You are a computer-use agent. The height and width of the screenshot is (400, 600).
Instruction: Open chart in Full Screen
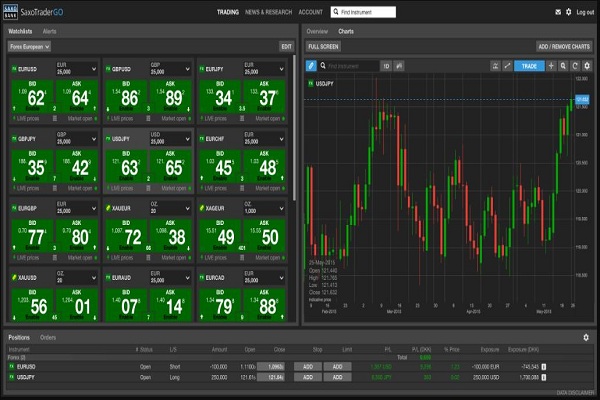[323, 47]
